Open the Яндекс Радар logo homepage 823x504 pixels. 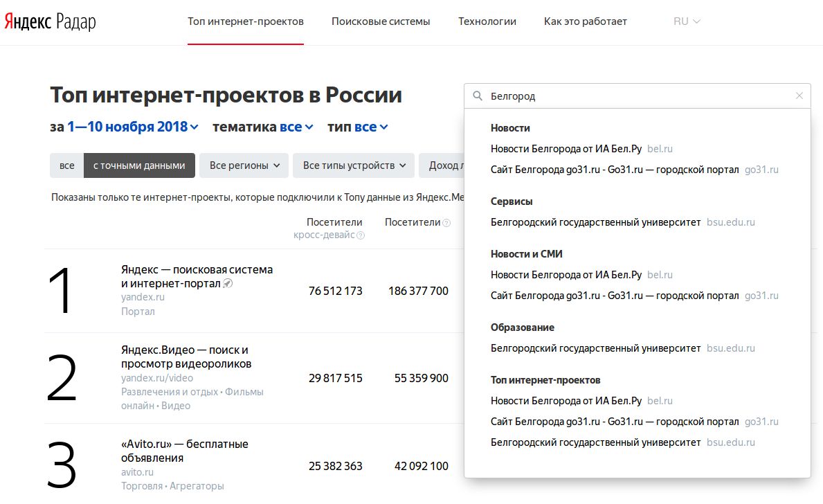[x=50, y=21]
